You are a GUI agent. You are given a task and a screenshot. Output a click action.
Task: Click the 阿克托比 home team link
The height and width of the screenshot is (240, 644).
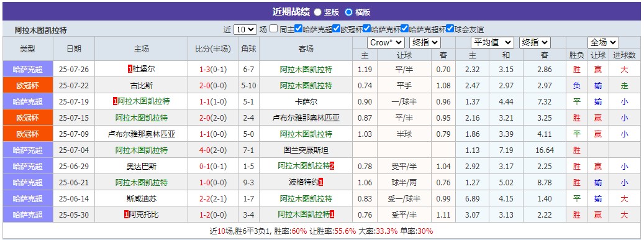143,215
